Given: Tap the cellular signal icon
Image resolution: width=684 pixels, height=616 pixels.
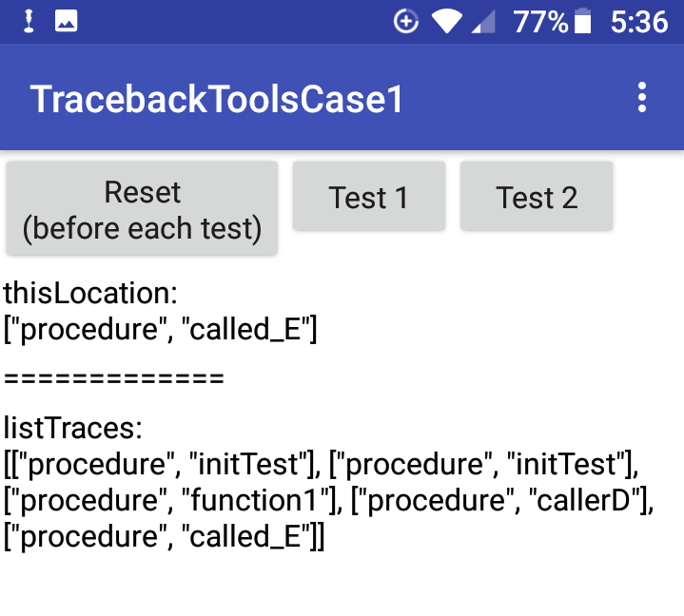Looking at the screenshot, I should point(483,22).
